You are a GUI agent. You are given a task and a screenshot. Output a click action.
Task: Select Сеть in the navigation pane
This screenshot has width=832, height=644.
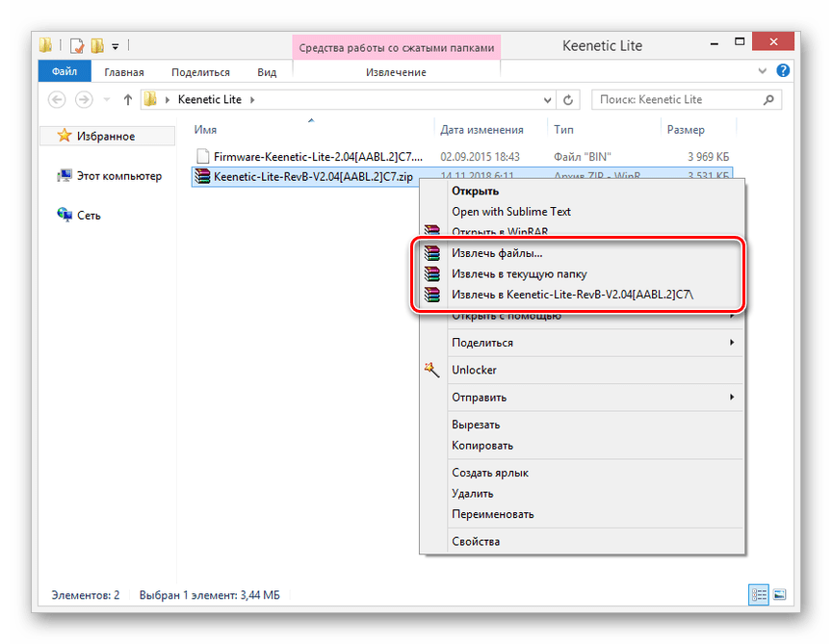90,216
